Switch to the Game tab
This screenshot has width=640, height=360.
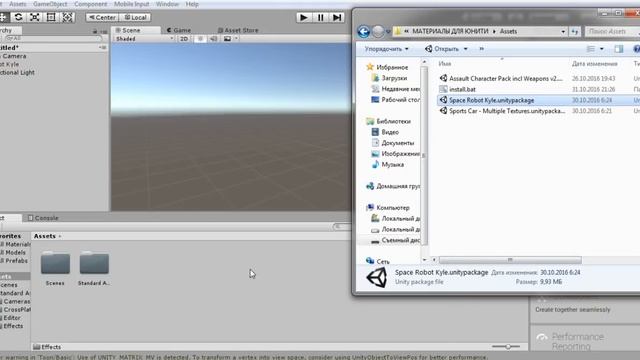pos(179,30)
